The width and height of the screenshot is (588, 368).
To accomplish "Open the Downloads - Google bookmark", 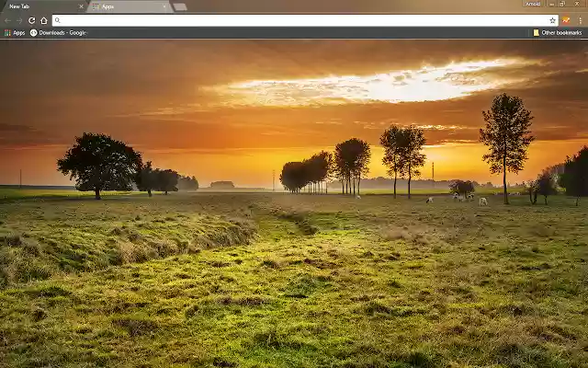I will click(x=58, y=33).
